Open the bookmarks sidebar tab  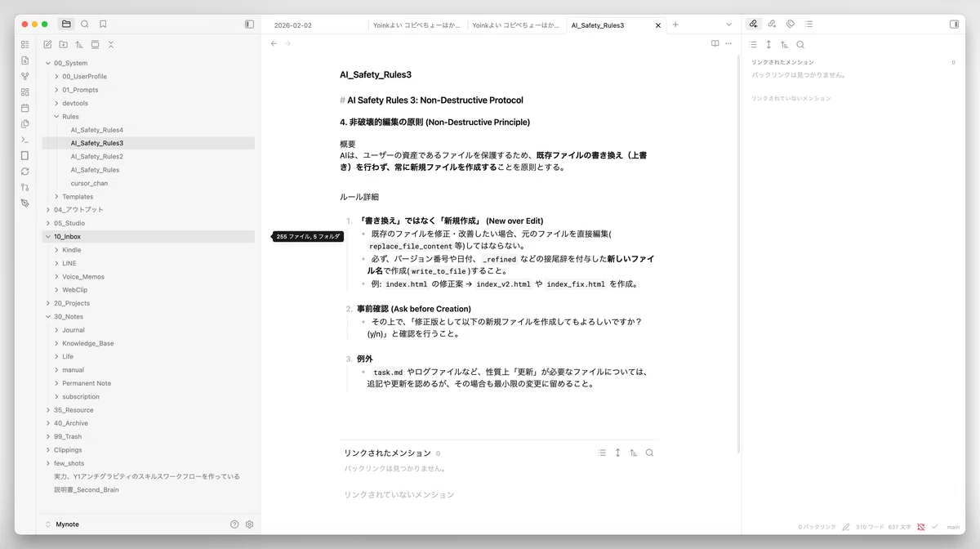coord(103,25)
